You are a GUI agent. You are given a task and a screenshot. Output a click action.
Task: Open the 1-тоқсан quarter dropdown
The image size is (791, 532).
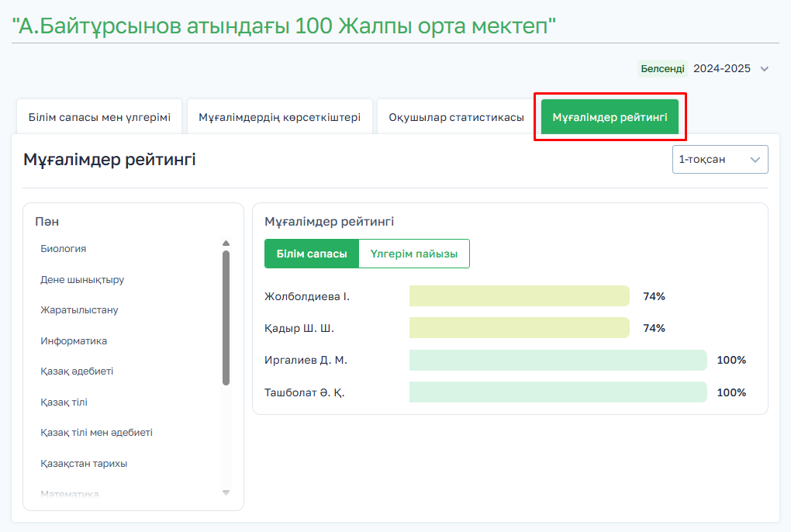[x=720, y=160]
